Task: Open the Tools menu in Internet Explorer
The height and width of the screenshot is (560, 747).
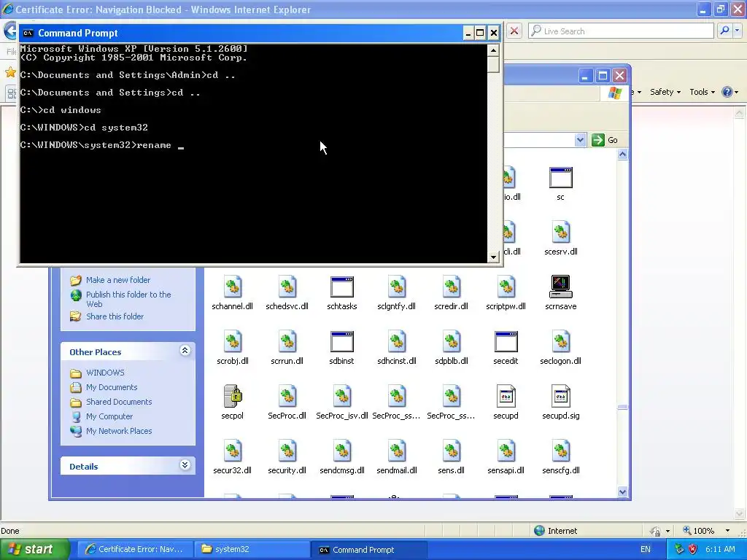Action: [x=703, y=92]
